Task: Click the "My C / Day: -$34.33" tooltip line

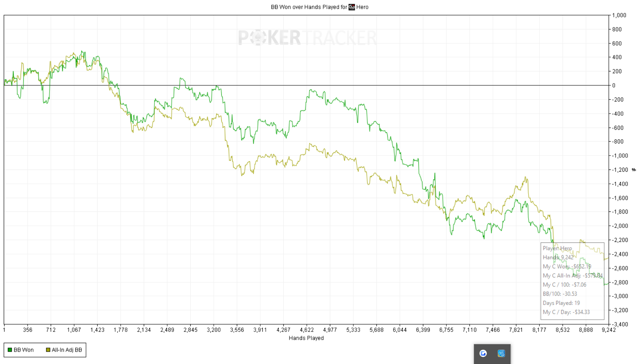Action: (566, 312)
